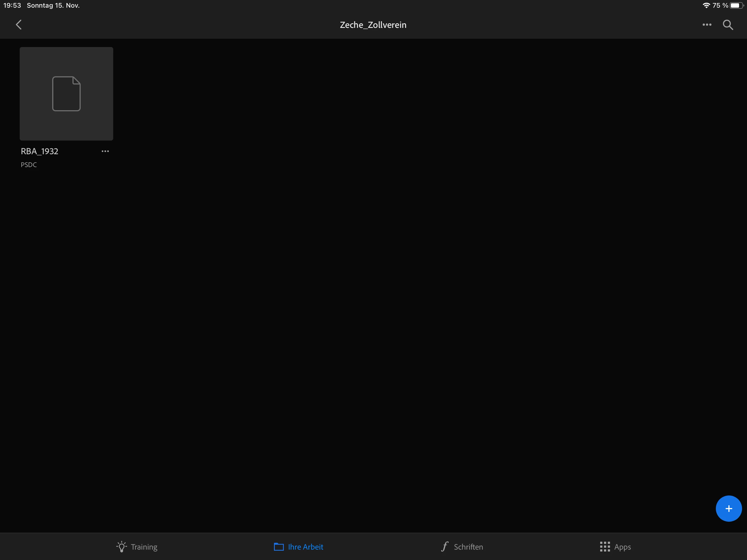
Task: Go to the Apps tab
Action: click(622, 547)
